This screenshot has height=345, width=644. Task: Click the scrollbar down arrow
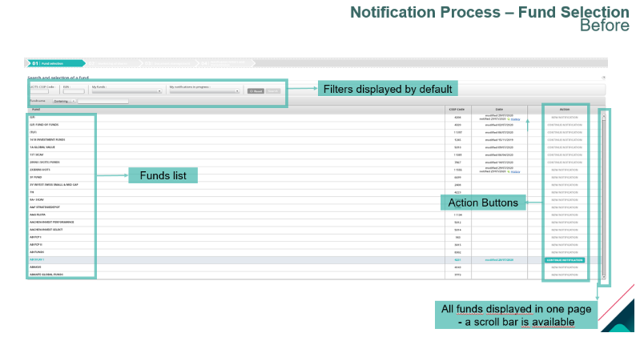[603, 277]
